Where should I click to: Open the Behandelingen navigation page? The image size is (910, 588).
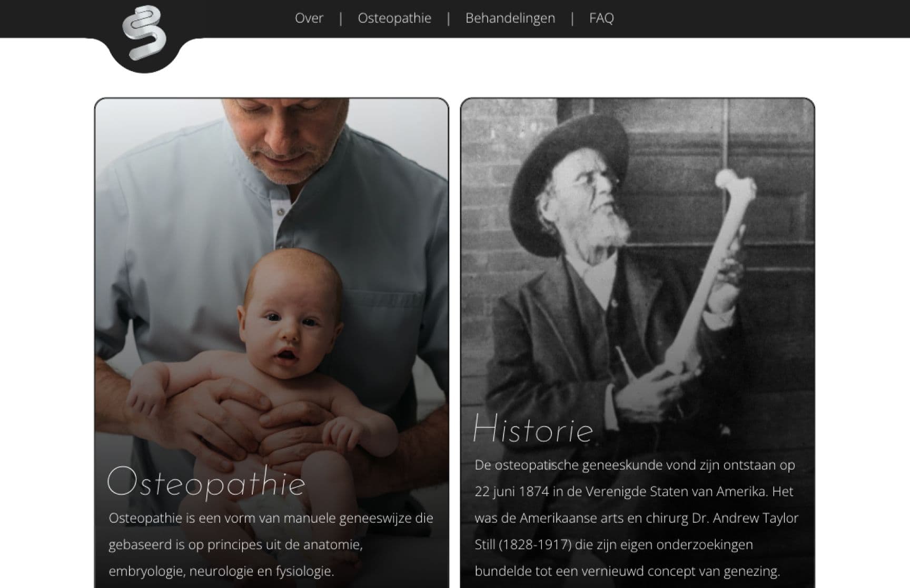[x=510, y=18]
